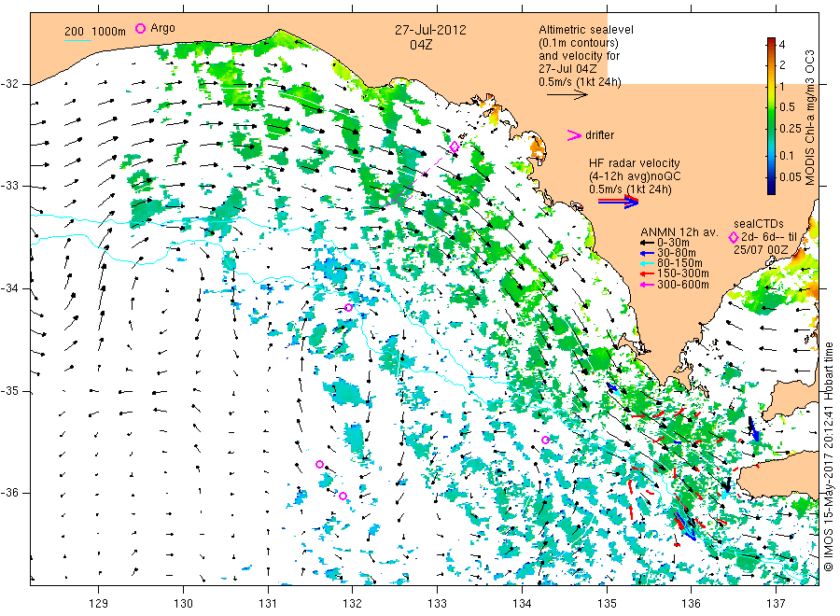
Task: Click the black altimetric velocity scale arrow
Action: pos(567,95)
